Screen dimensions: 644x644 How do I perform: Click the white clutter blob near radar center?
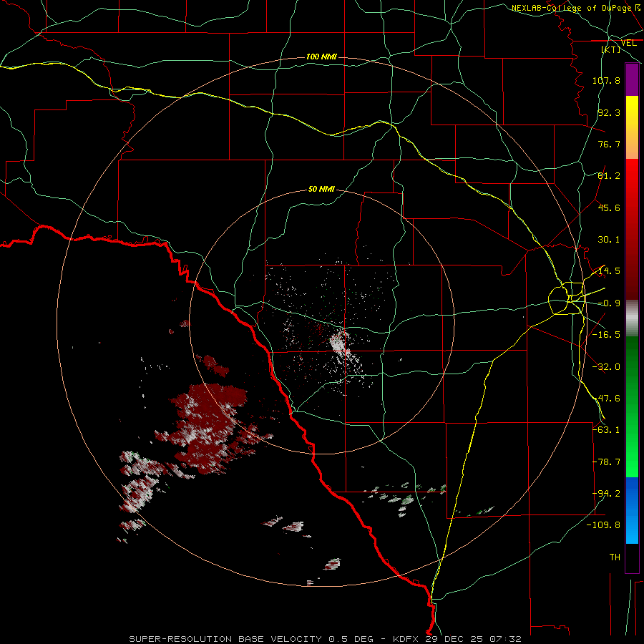pos(339,342)
